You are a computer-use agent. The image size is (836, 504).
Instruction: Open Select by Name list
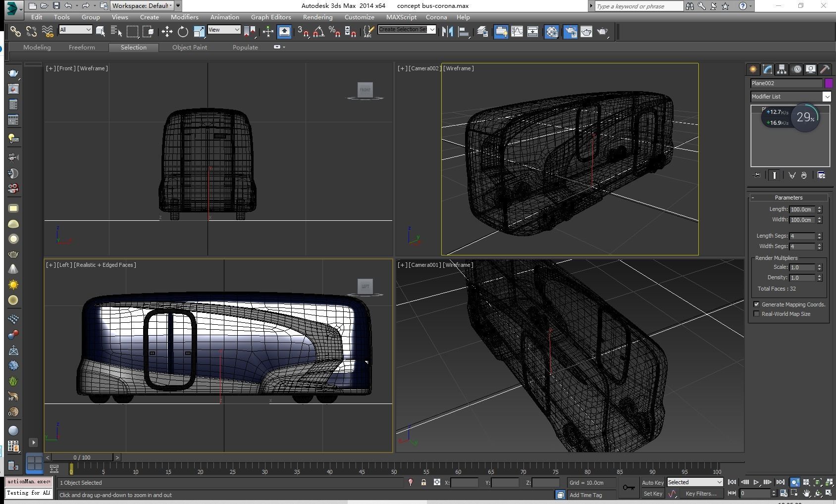coord(116,31)
